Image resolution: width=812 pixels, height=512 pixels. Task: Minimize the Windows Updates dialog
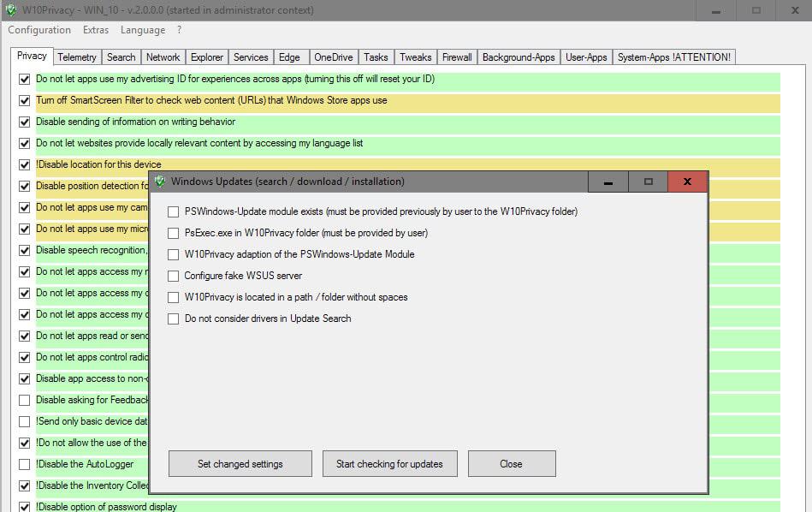(x=608, y=182)
